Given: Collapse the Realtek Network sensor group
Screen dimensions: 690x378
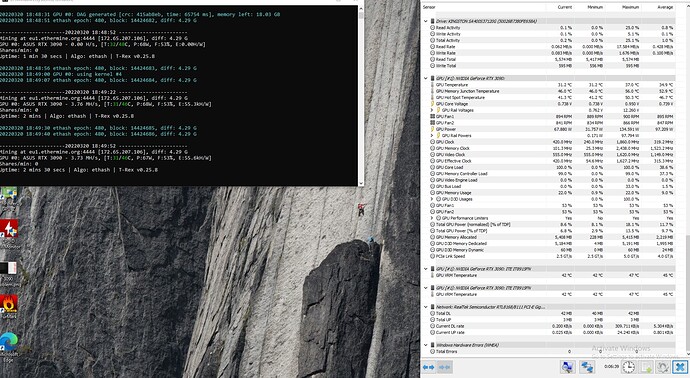Looking at the screenshot, I should pyautogui.click(x=426, y=307).
